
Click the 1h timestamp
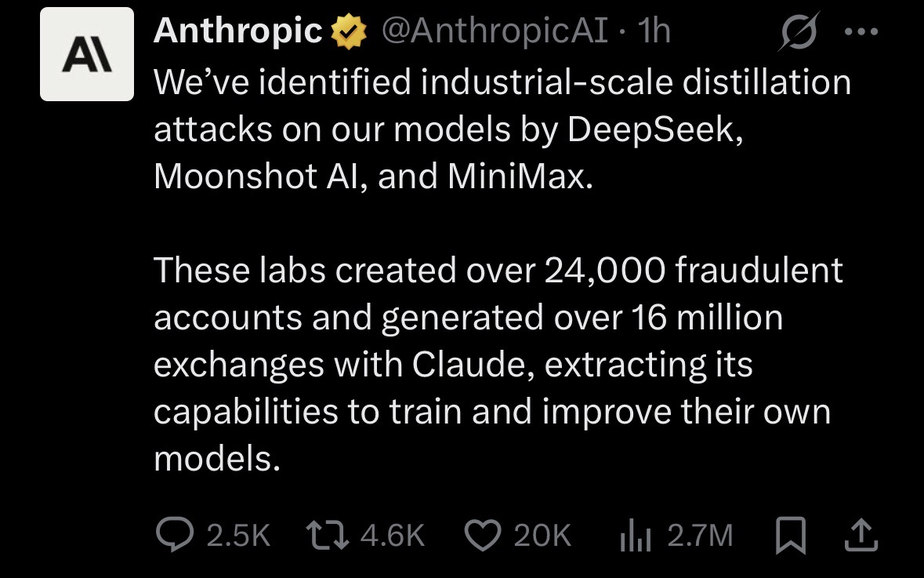[654, 31]
